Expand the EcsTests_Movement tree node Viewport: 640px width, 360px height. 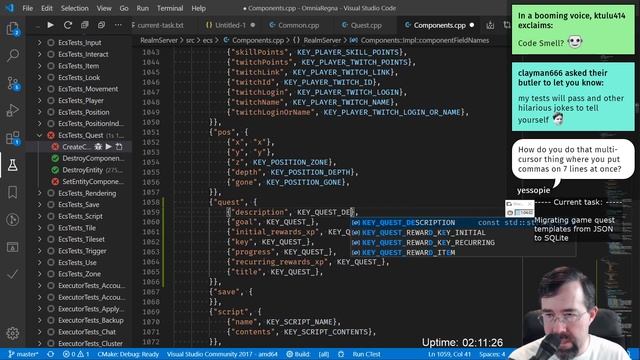(40, 89)
